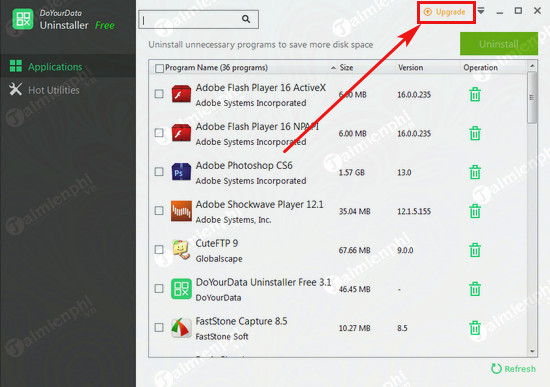550x387 pixels.
Task: Select the CuteFTP 9 checkbox
Action: pos(159,250)
